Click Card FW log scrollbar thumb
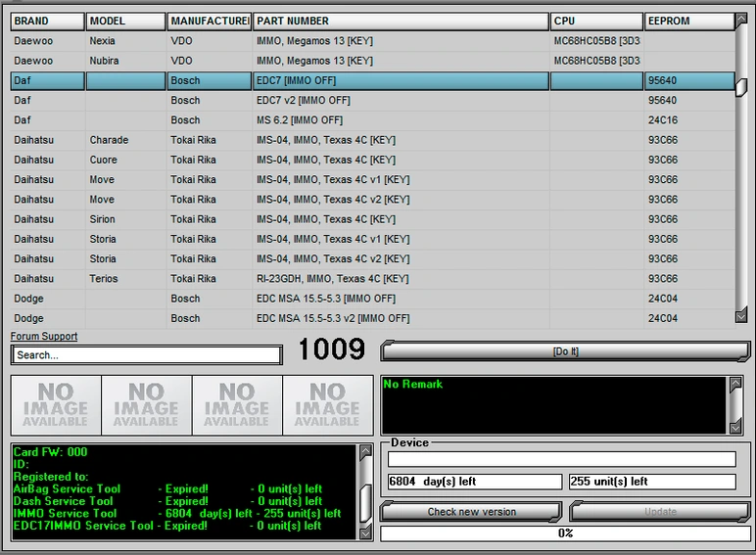 tap(366, 503)
